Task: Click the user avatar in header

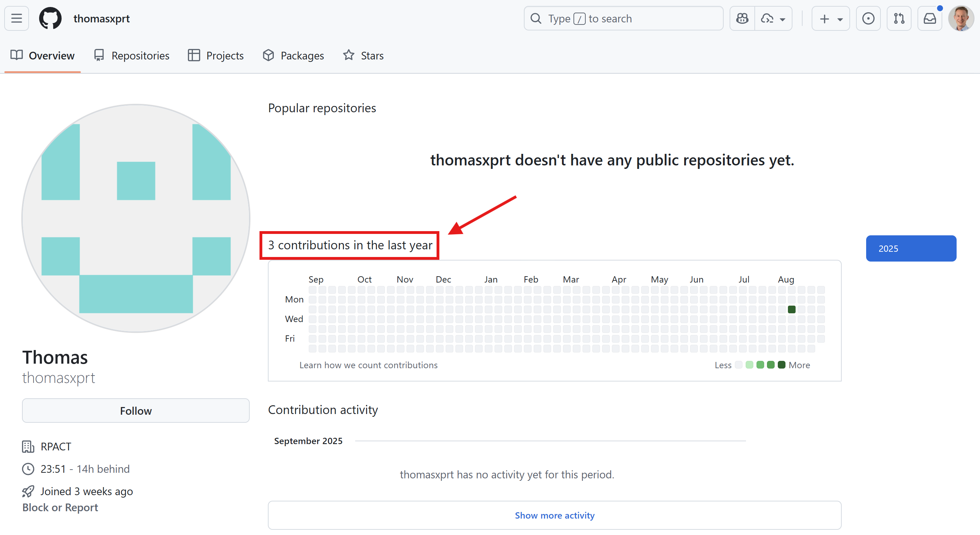Action: click(x=960, y=18)
